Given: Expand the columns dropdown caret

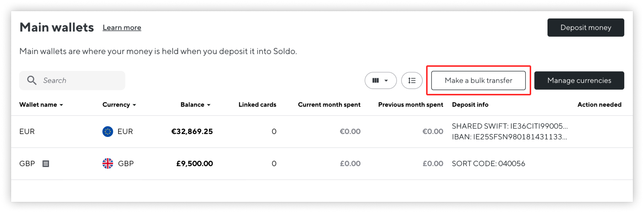Looking at the screenshot, I should click(x=386, y=81).
